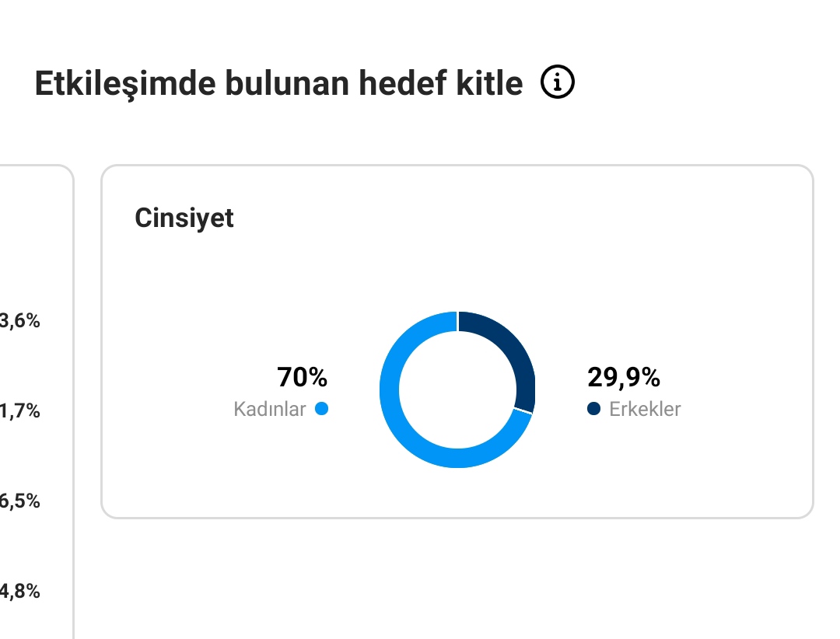The width and height of the screenshot is (840, 639).
Task: Click the info icon beside the heading
Action: [x=557, y=82]
